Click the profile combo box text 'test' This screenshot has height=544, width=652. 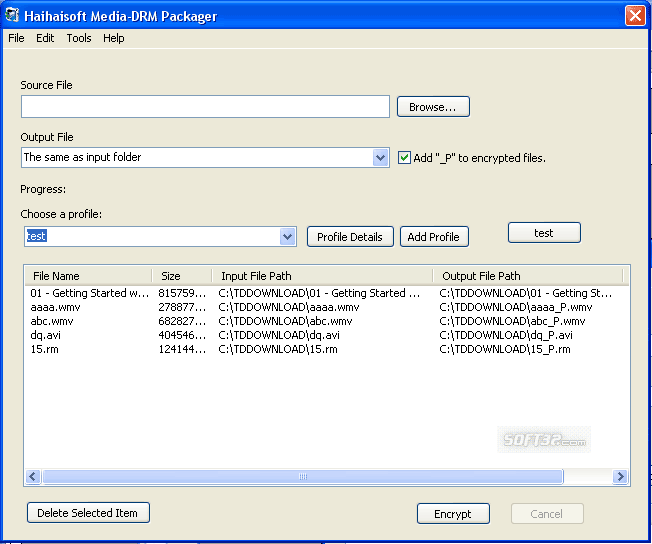(36, 236)
